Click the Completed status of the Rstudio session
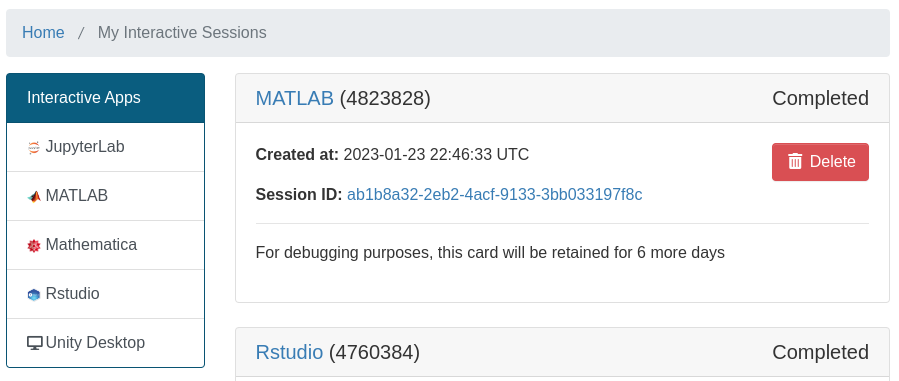 [x=820, y=352]
